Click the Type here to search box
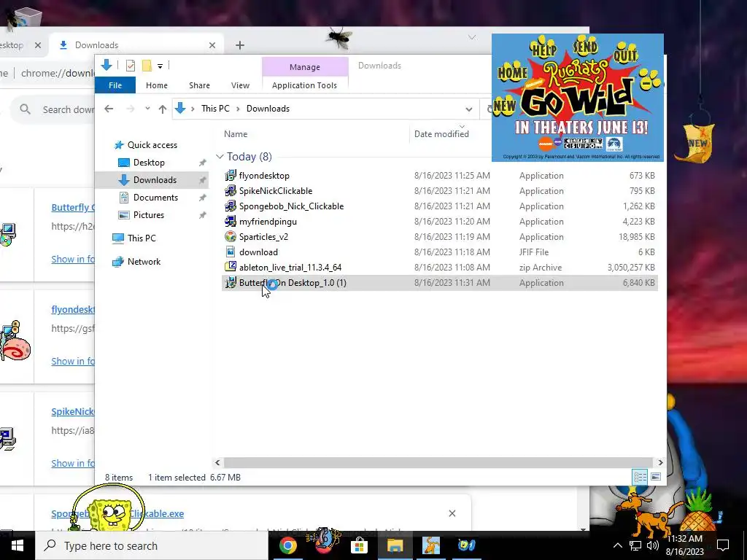Viewport: 747px width, 560px height. pyautogui.click(x=152, y=545)
